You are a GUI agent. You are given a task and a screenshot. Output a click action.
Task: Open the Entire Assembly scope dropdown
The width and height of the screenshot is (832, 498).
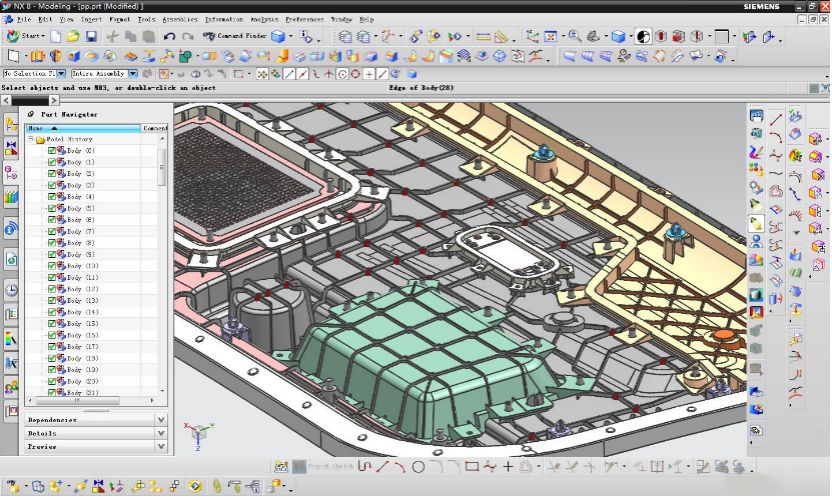click(x=131, y=74)
